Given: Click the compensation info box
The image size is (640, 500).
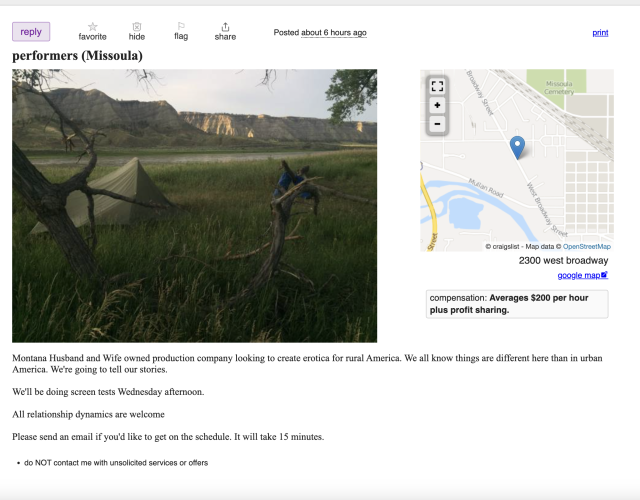Looking at the screenshot, I should pyautogui.click(x=517, y=304).
